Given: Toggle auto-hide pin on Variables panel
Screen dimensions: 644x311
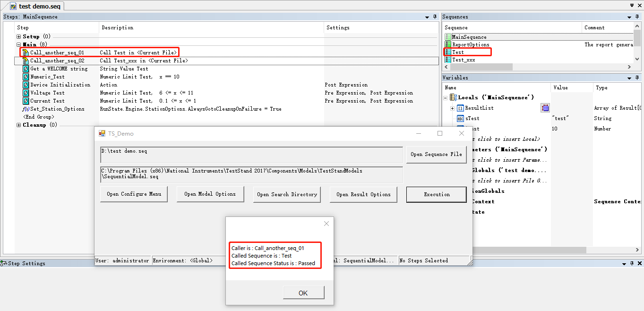Looking at the screenshot, I should pyautogui.click(x=637, y=77).
